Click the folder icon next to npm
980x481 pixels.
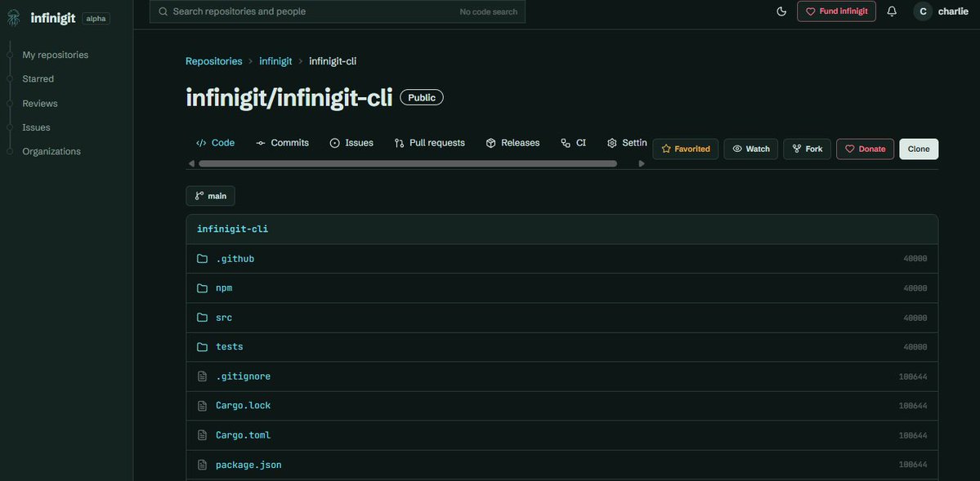tap(202, 288)
